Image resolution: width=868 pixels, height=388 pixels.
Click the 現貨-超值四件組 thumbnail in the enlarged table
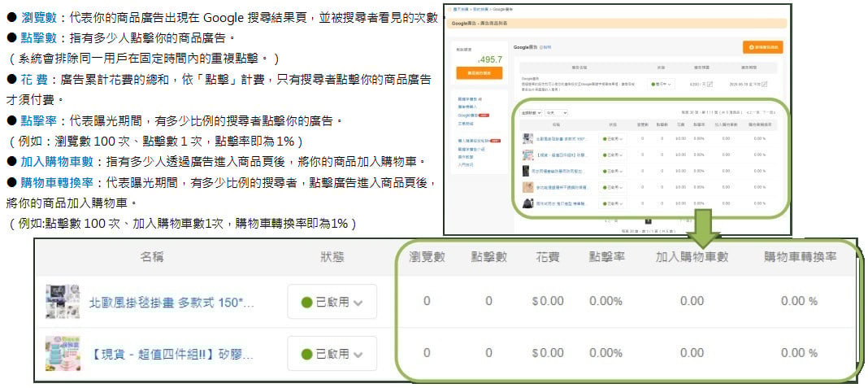pyautogui.click(x=63, y=353)
